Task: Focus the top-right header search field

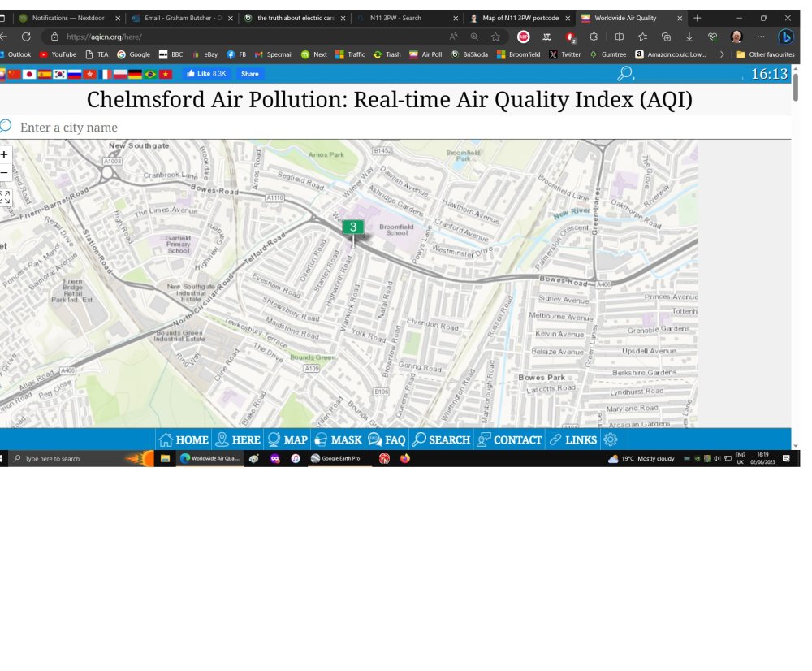Action: 688,74
